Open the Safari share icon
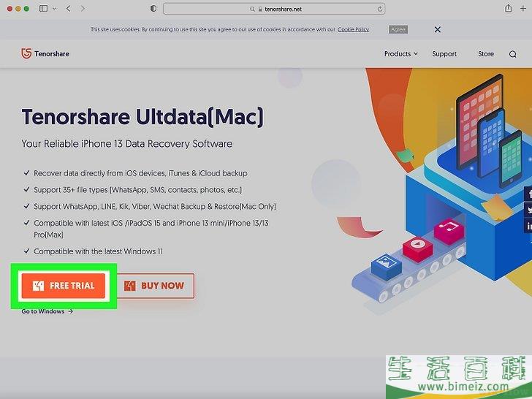The height and width of the screenshot is (399, 532). (508, 9)
